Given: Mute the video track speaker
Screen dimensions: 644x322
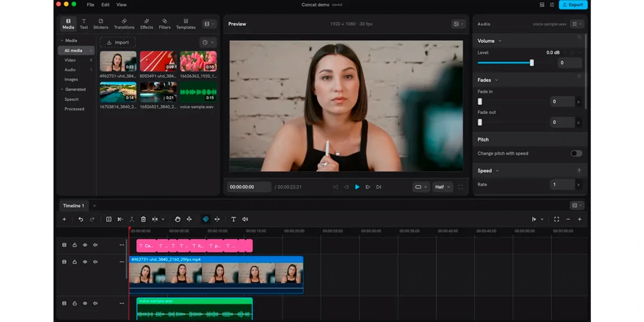Looking at the screenshot, I should point(95,262).
